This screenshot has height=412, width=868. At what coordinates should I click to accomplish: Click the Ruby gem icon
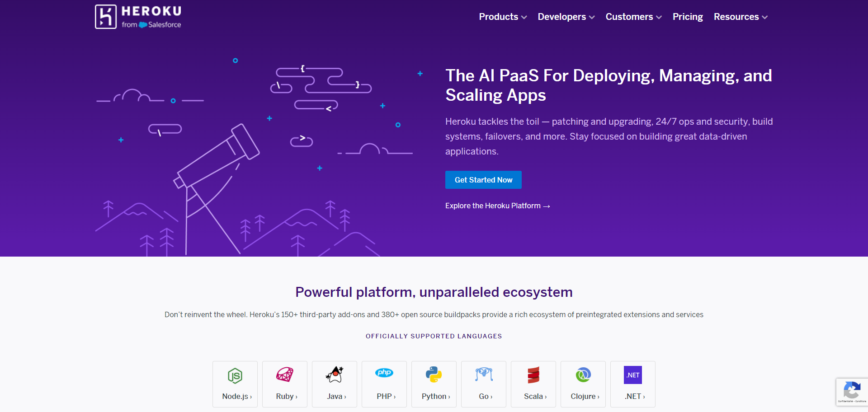pos(285,375)
